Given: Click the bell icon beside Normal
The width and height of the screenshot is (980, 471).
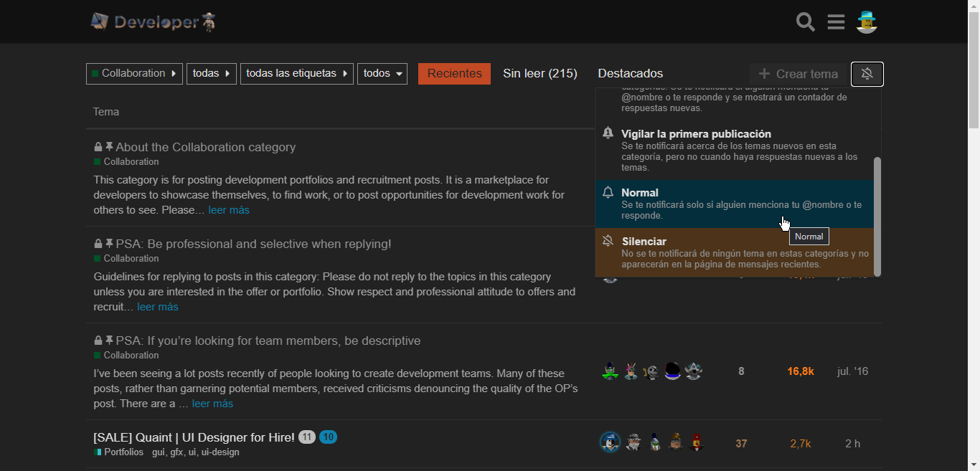Looking at the screenshot, I should (x=608, y=193).
